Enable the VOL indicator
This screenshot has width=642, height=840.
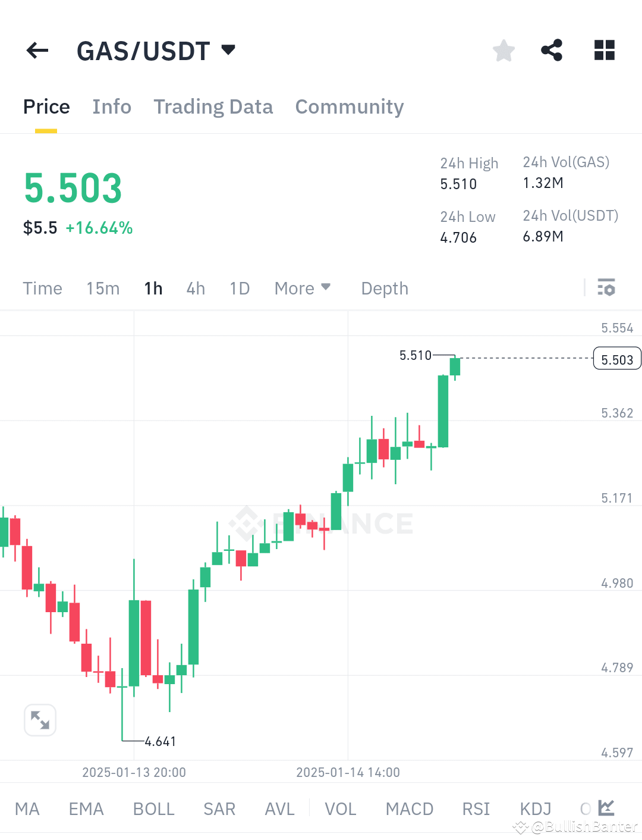click(340, 808)
